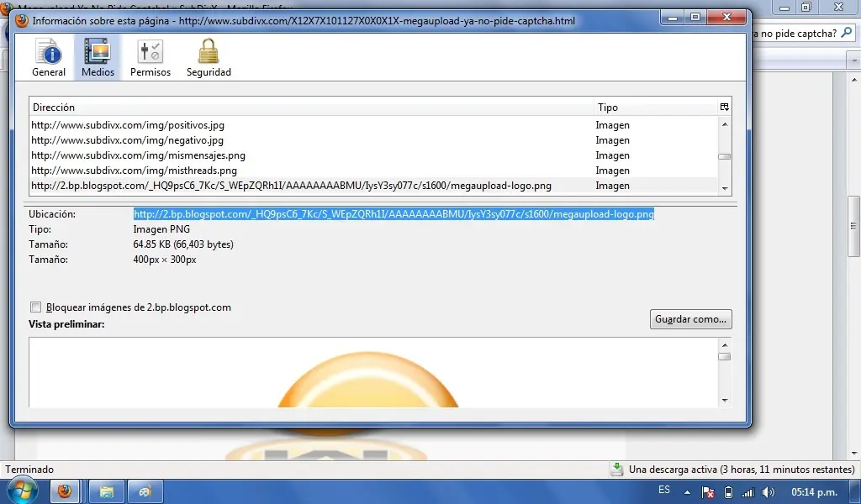The height and width of the screenshot is (504, 861).
Task: Open the Windows Start menu
Action: pos(22,490)
